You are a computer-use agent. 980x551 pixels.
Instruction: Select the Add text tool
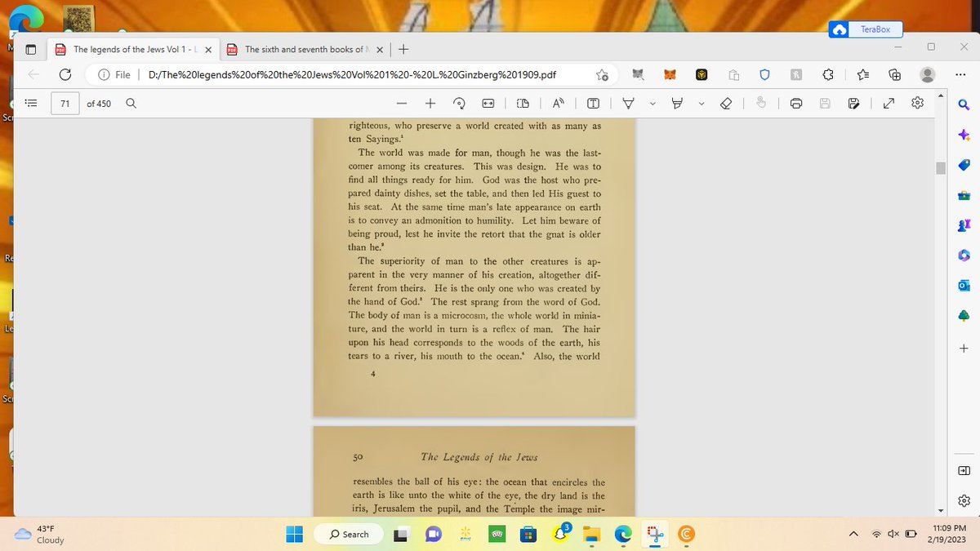coord(594,104)
